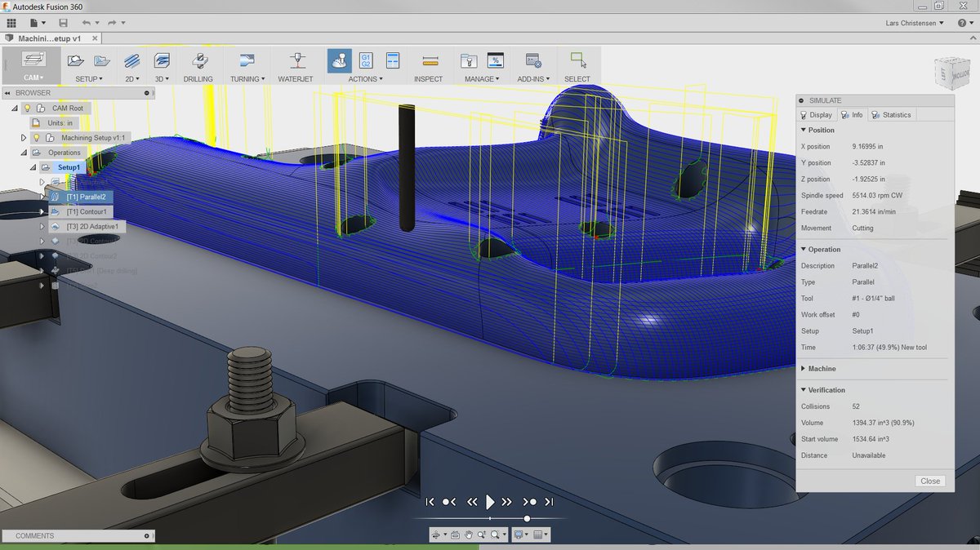Toggle CAM Root visibility lightbulb
This screenshot has height=550, width=980.
pos(26,108)
